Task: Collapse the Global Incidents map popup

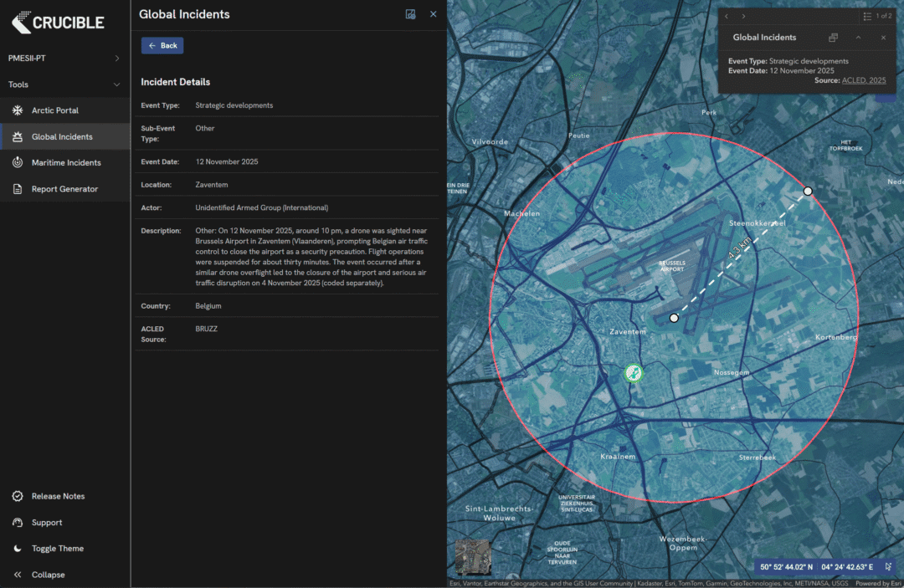Action: click(858, 38)
